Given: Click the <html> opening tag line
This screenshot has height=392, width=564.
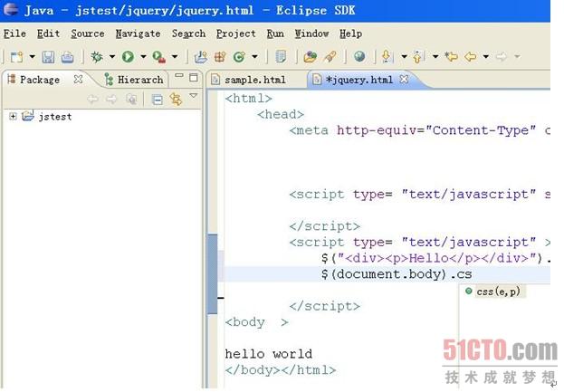Looking at the screenshot, I should [249, 98].
